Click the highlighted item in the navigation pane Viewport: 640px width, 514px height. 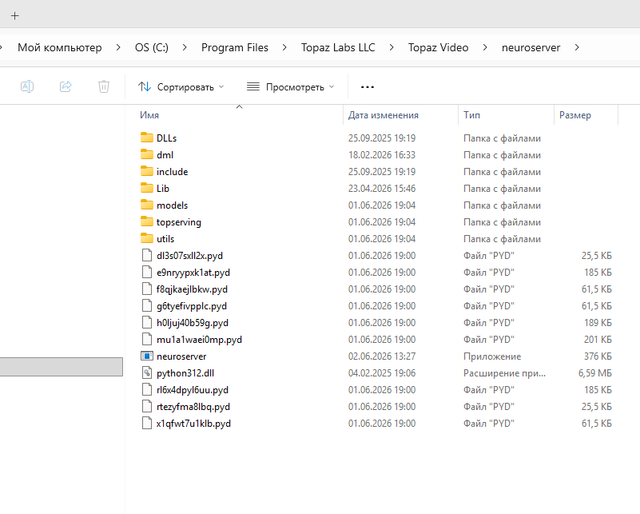[x=61, y=367]
